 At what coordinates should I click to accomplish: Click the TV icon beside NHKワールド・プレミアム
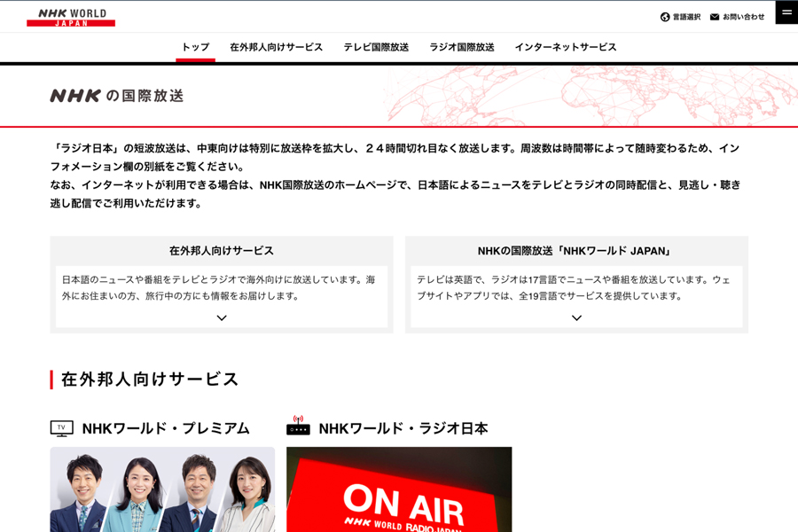61,428
